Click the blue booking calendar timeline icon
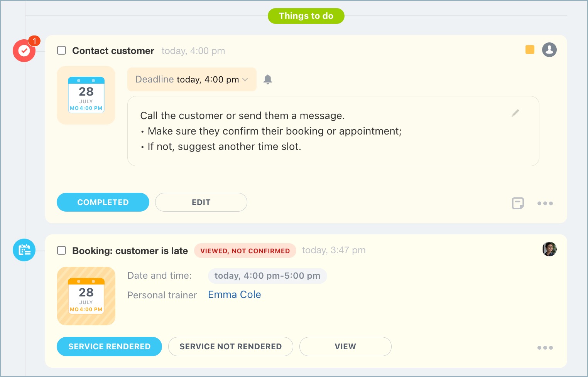Viewport: 588px width, 377px height. (x=24, y=250)
